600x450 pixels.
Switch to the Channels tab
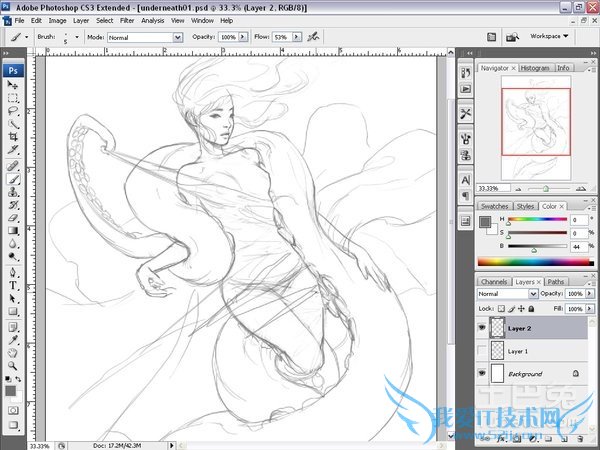coord(494,282)
